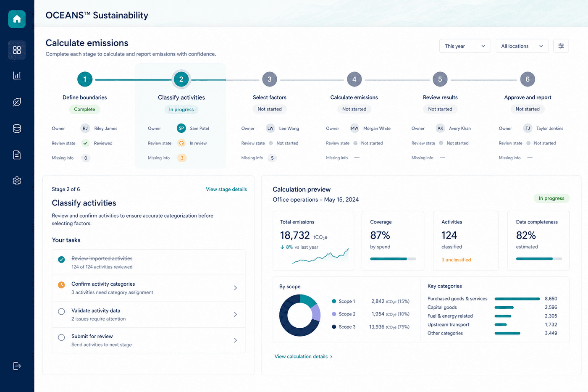Expand Validate activity data chevron
Image resolution: width=588 pixels, height=392 pixels.
click(235, 314)
